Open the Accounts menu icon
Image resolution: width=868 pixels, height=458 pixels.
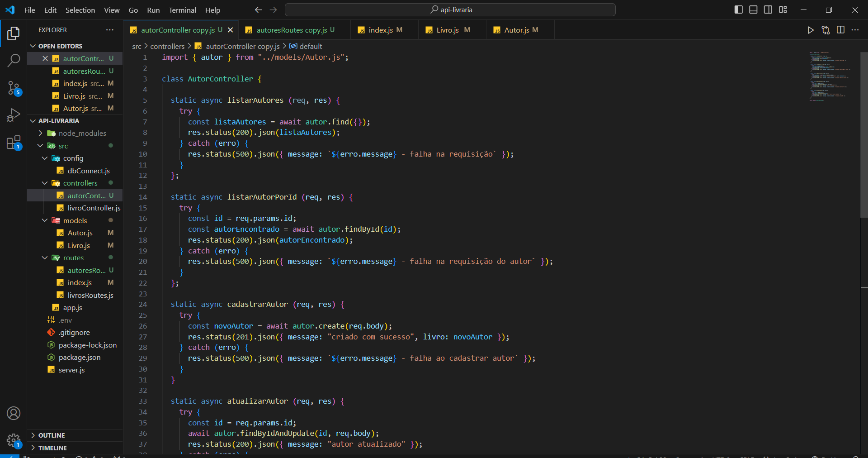tap(14, 413)
